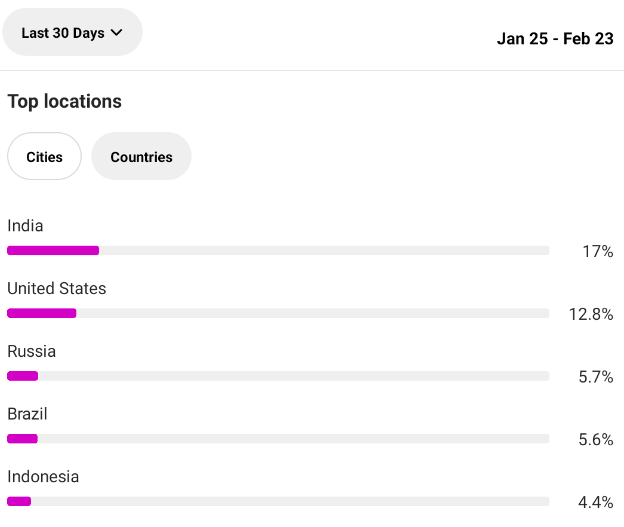Click the India label

coord(25,226)
